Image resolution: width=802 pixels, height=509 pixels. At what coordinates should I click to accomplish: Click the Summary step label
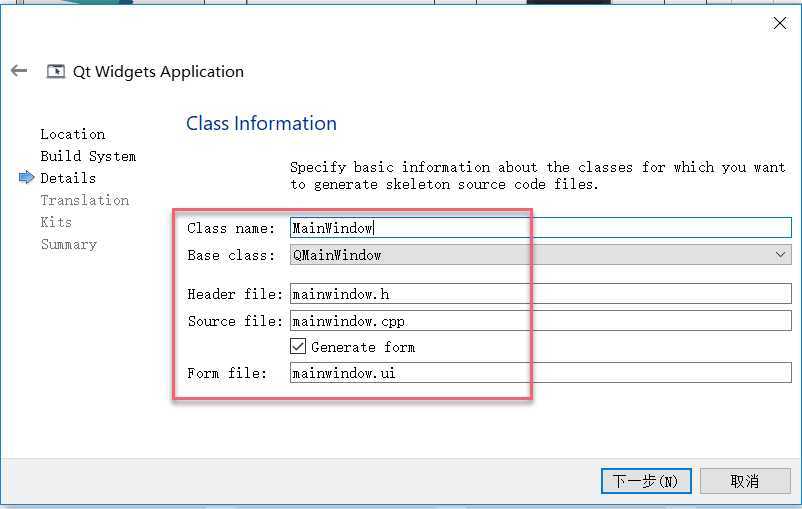click(x=69, y=245)
